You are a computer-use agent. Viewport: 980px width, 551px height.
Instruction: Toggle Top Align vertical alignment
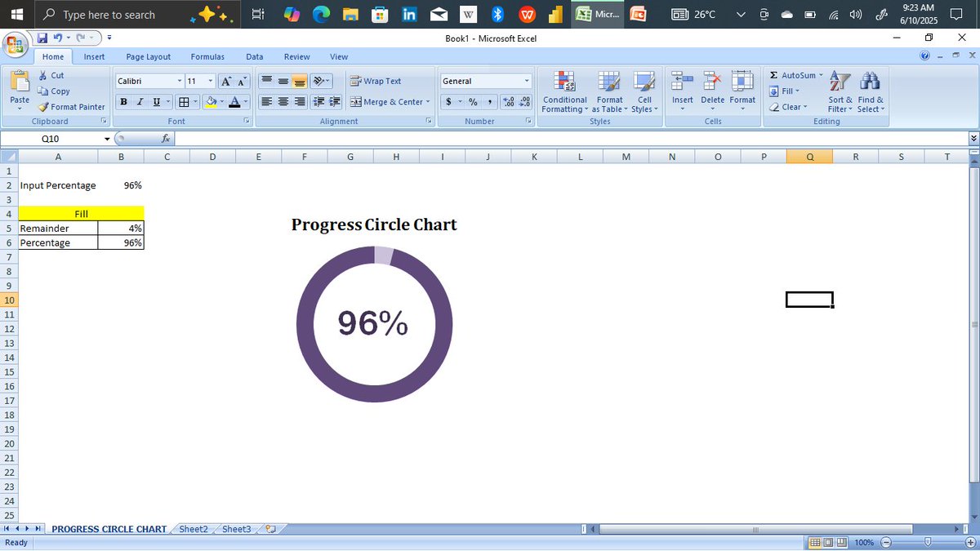coord(266,81)
